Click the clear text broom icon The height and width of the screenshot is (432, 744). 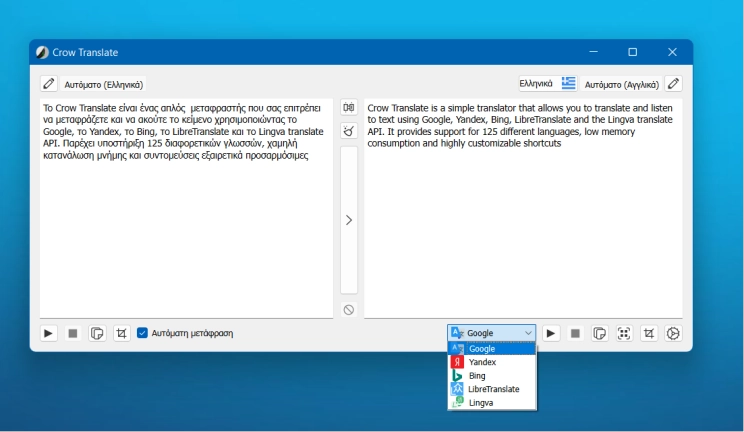click(349, 131)
